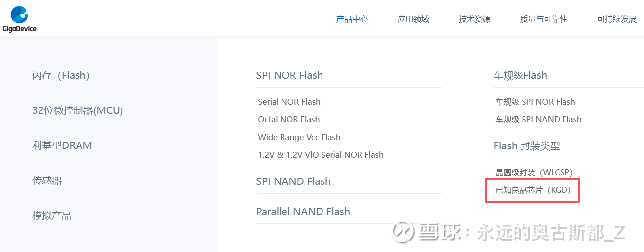Image resolution: width=644 pixels, height=252 pixels.
Task: Open 质量与可靠性 in top navigation
Action: (x=543, y=19)
